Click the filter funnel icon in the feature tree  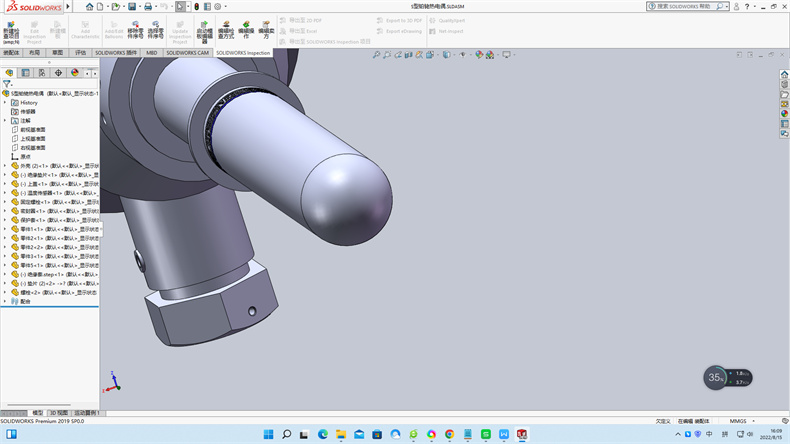coord(7,84)
